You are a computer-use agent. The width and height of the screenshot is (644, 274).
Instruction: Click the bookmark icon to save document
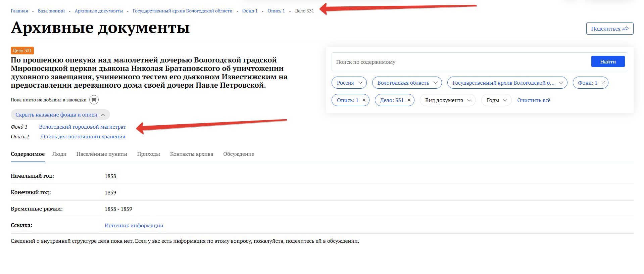[94, 100]
